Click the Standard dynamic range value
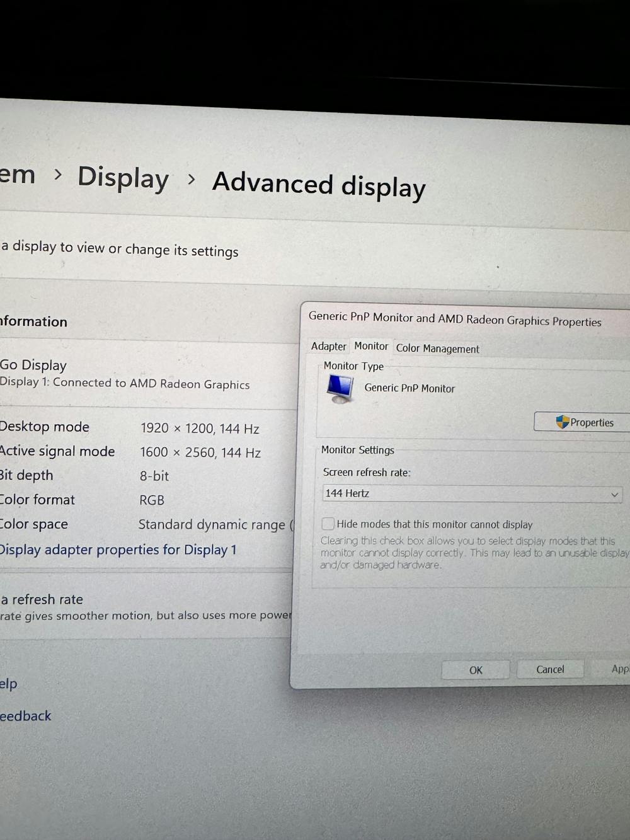 215,524
